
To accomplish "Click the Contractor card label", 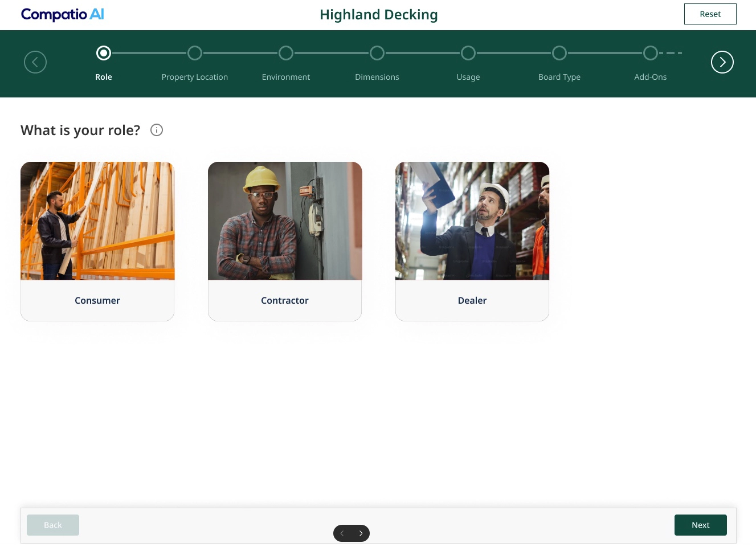I will 285,300.
